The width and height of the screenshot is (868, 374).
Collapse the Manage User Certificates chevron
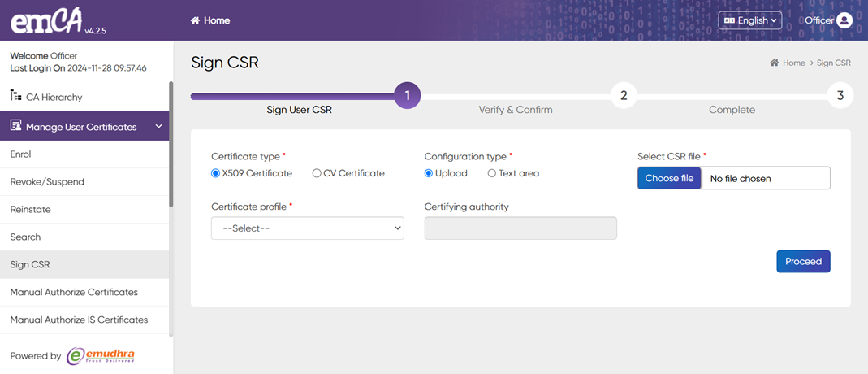[x=159, y=127]
